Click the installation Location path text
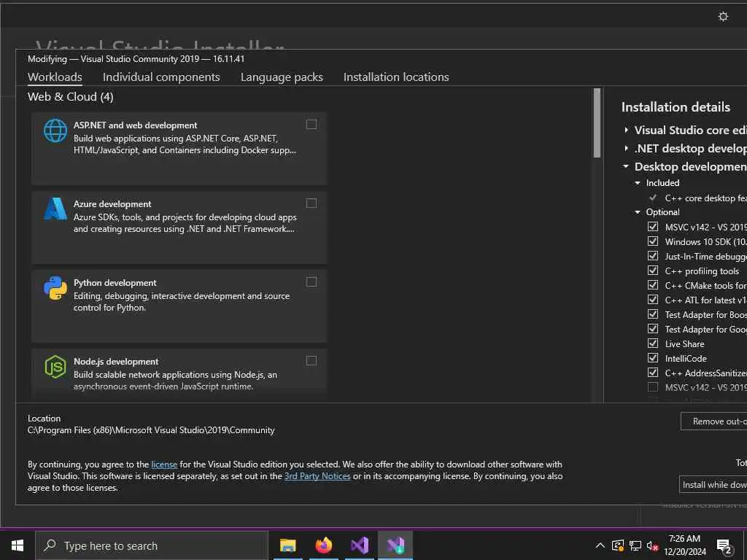 [x=151, y=430]
